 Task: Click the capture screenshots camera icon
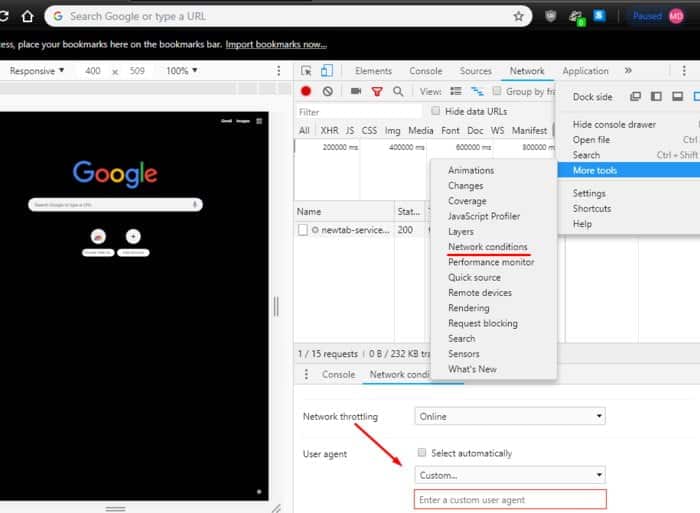[356, 91]
